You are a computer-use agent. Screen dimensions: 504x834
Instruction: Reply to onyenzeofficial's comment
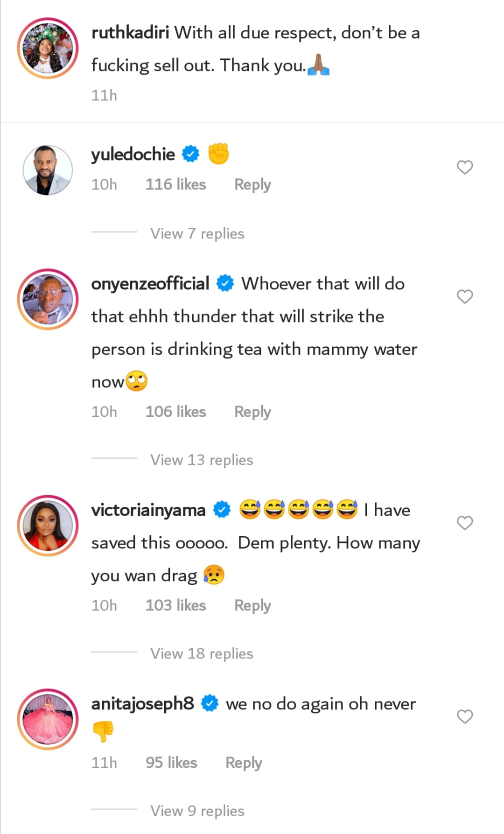point(252,412)
